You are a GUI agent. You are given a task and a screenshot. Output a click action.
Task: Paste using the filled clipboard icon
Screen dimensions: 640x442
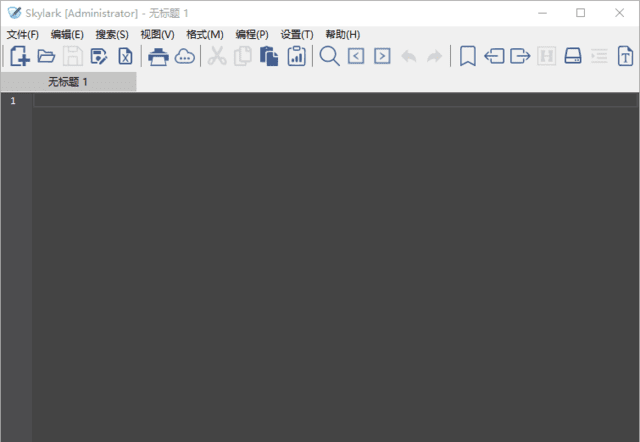click(269, 56)
